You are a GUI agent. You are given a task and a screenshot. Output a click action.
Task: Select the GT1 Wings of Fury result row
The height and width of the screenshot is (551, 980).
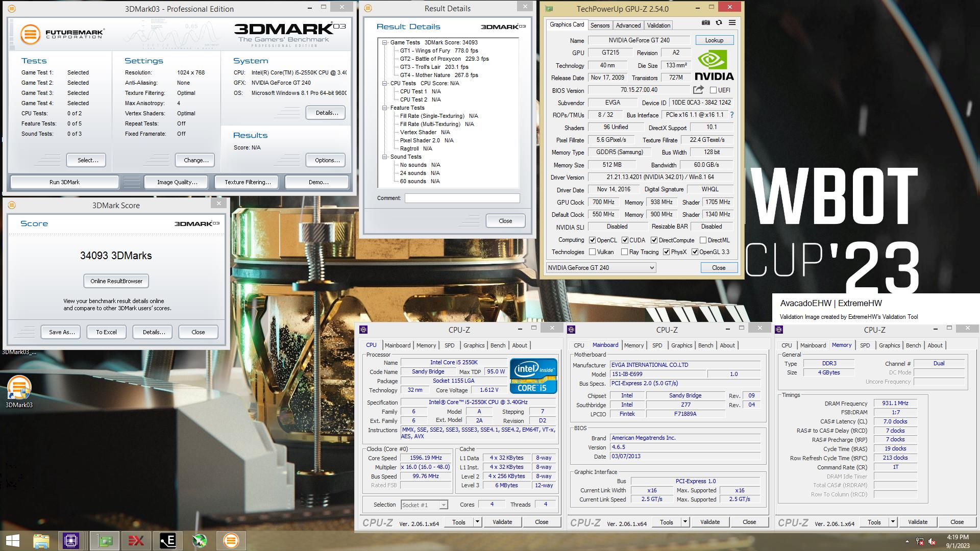coord(439,51)
